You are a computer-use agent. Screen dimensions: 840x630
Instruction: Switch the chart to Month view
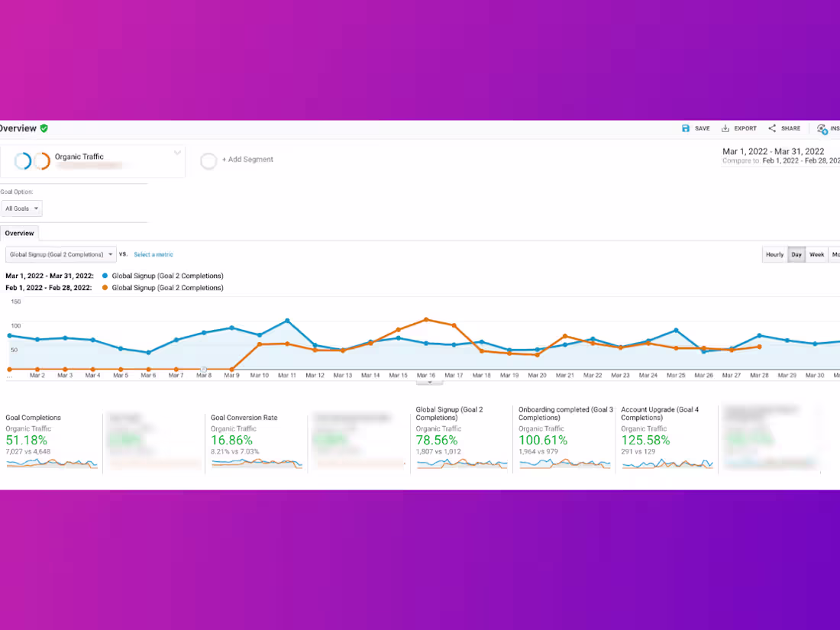835,254
